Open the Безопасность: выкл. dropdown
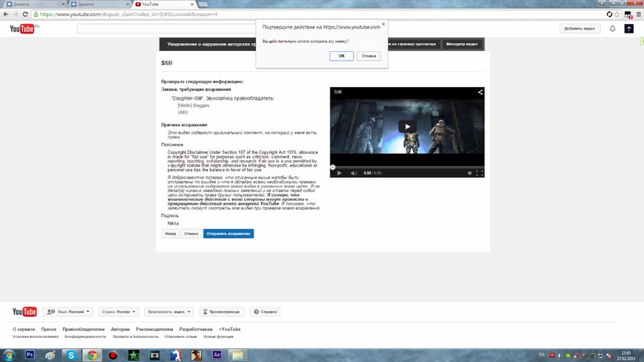The height and width of the screenshot is (362, 644). tap(169, 312)
